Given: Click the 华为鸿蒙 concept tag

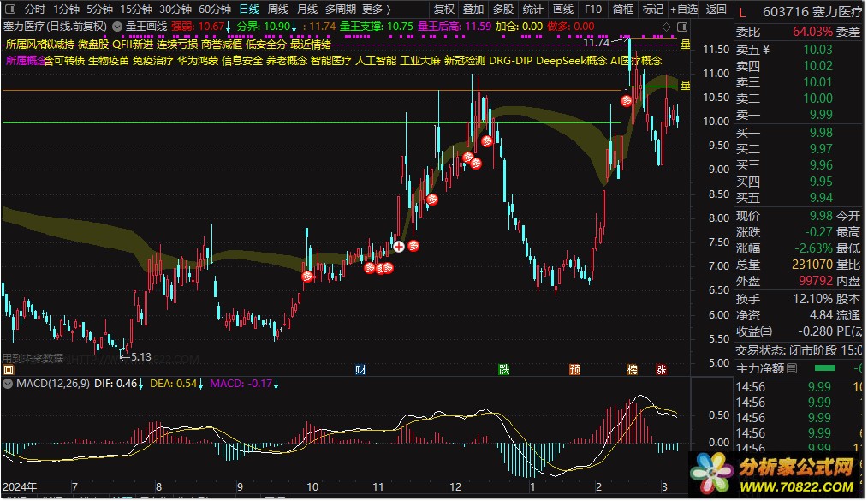Looking at the screenshot, I should (x=197, y=60).
